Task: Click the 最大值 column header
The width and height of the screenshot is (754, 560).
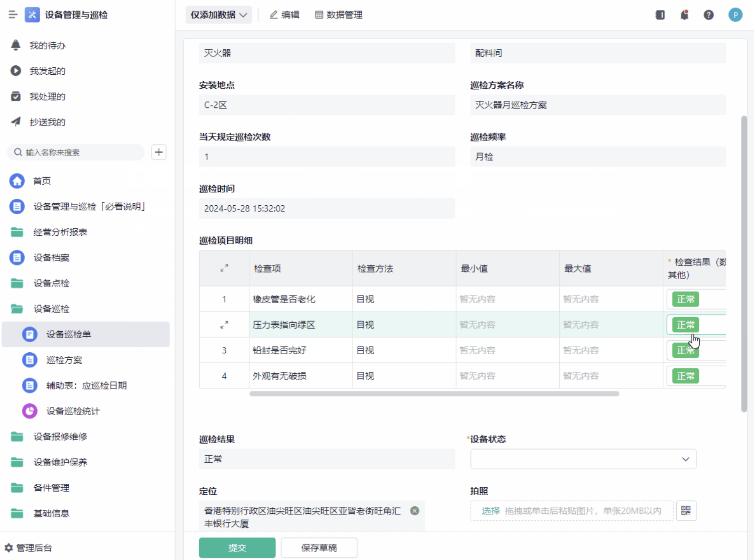Action: (x=611, y=268)
